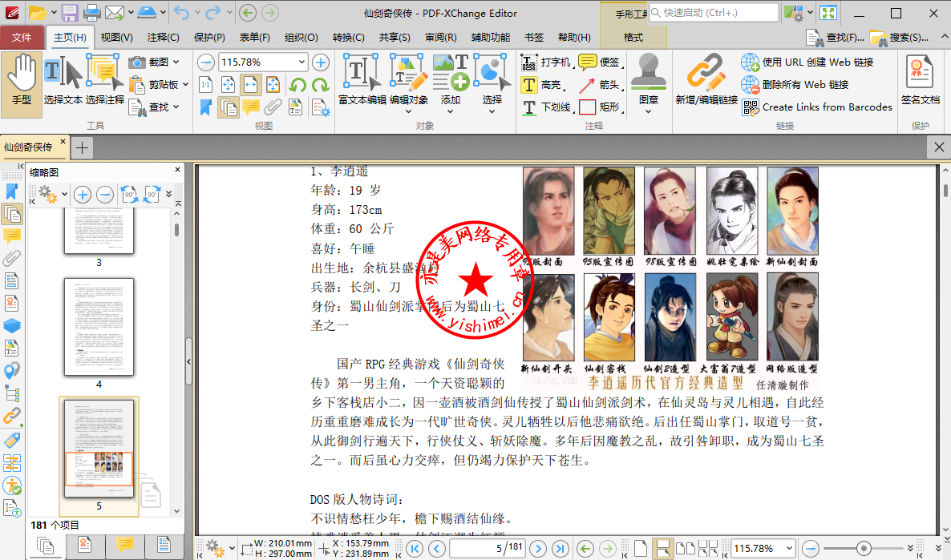Open a new document tab with plus

pyautogui.click(x=82, y=147)
